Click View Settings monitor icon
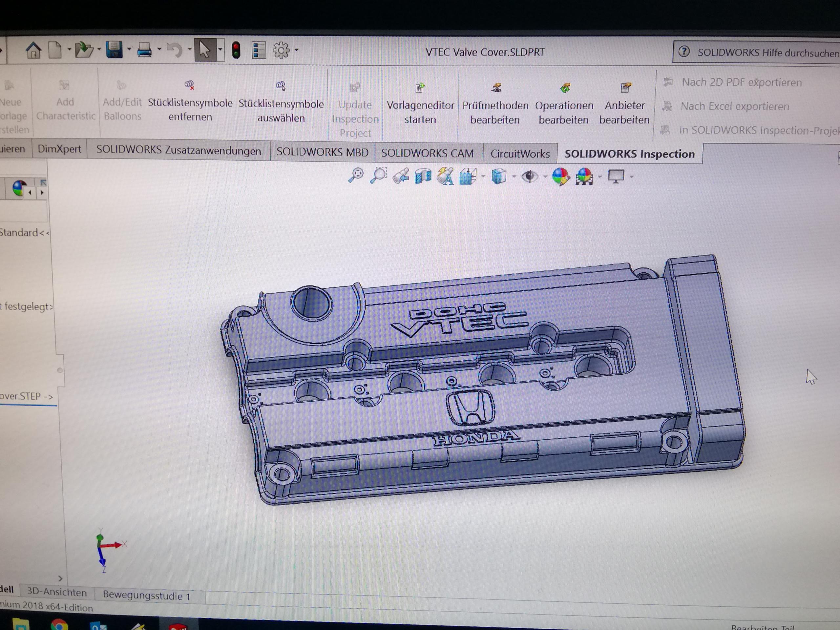Viewport: 840px width, 630px height. 616,177
